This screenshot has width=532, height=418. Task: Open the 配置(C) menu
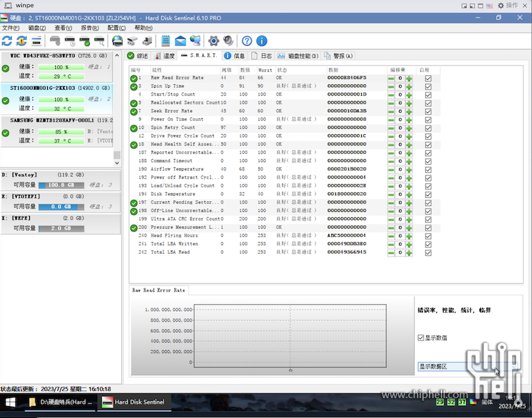[x=117, y=28]
